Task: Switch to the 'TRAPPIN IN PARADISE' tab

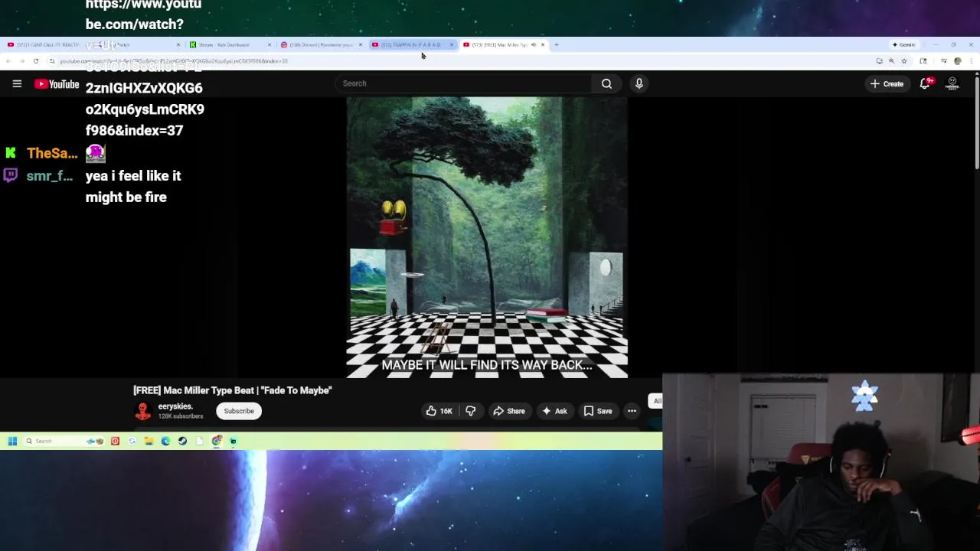Action: point(413,44)
